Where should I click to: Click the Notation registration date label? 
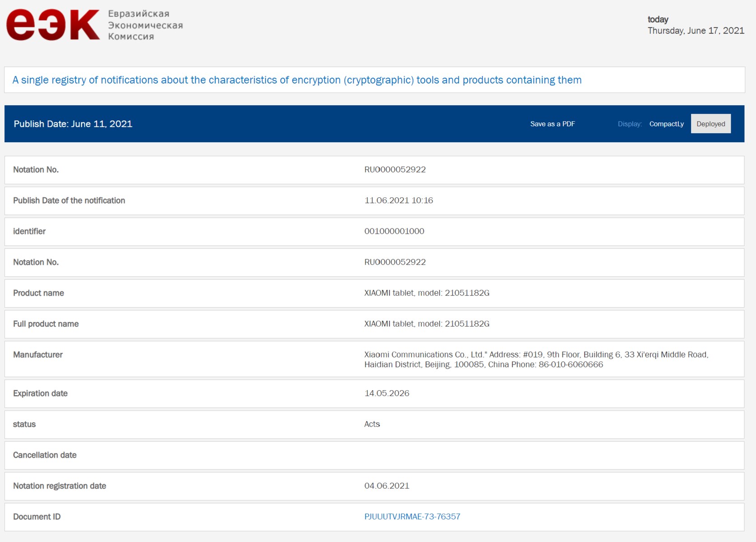click(x=60, y=486)
